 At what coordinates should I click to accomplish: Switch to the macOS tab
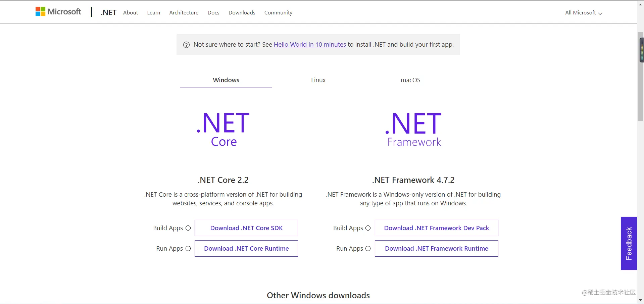click(410, 80)
